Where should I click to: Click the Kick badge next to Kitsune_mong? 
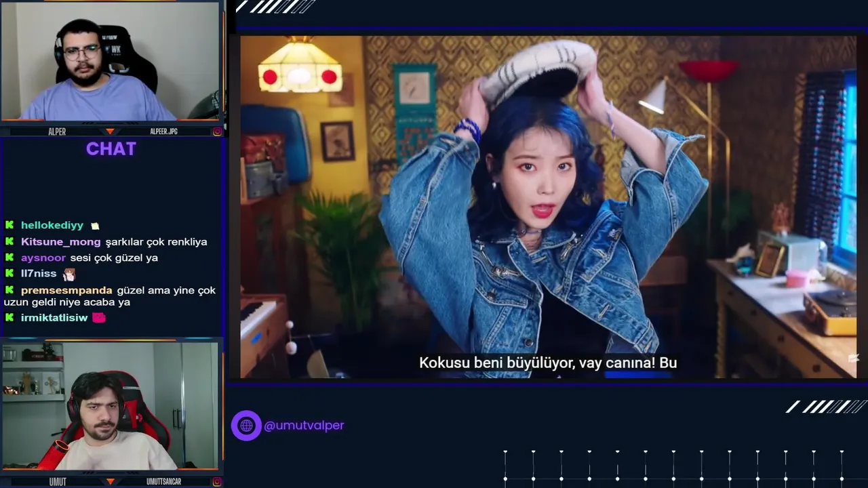9,241
